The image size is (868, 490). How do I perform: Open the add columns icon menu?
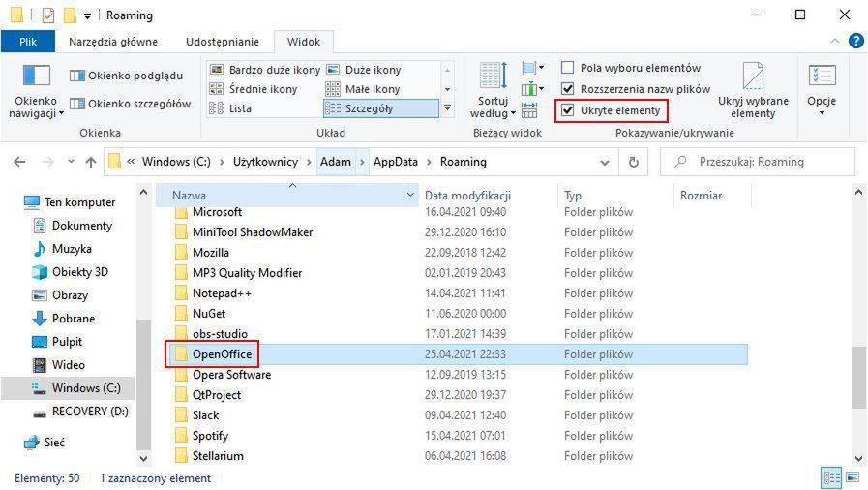[x=532, y=88]
